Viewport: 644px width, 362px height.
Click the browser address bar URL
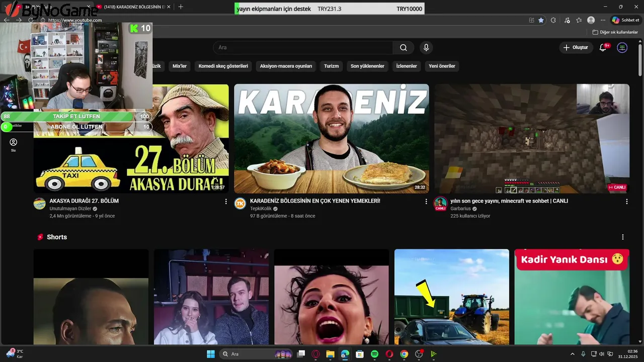click(x=75, y=20)
